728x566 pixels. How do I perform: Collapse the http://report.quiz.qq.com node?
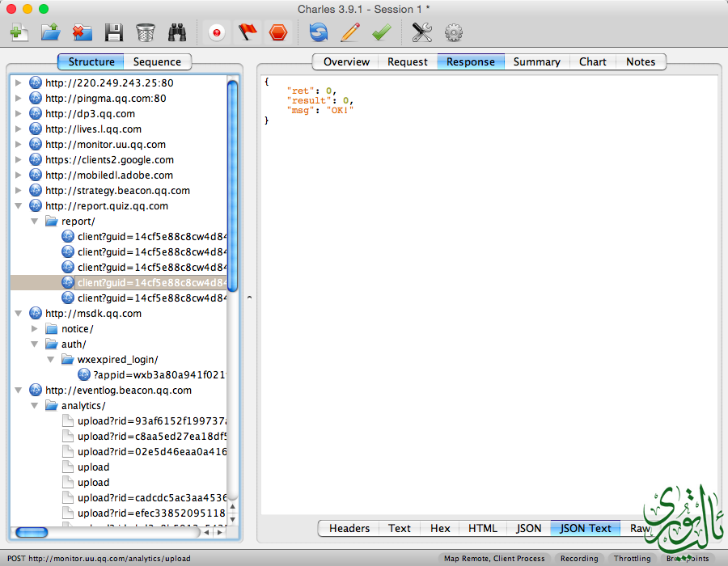[18, 206]
